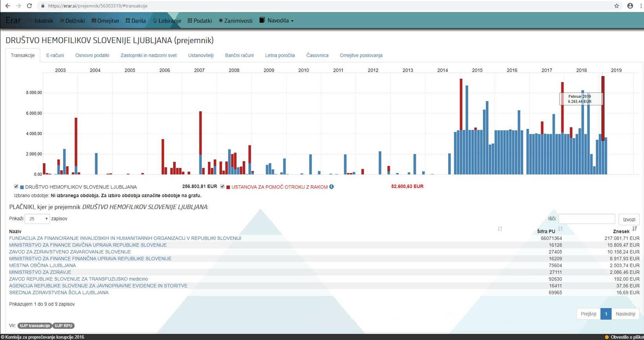Click the blue legend swatch for Društvo

tap(22, 187)
